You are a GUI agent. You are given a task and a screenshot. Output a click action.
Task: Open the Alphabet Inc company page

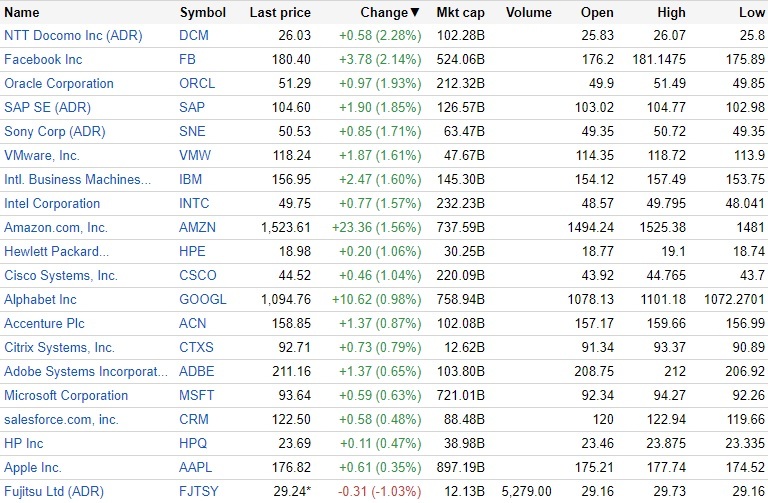pos(40,299)
